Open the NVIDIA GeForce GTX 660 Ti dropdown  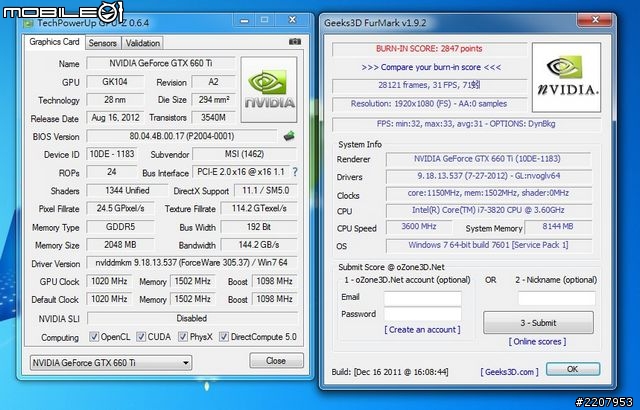pyautogui.click(x=111, y=363)
